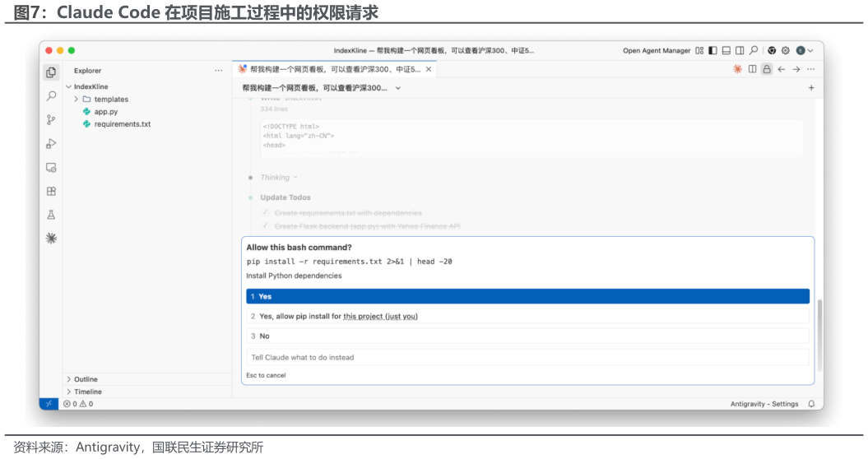
Task: Toggle the bottom panel icon
Action: tap(726, 50)
